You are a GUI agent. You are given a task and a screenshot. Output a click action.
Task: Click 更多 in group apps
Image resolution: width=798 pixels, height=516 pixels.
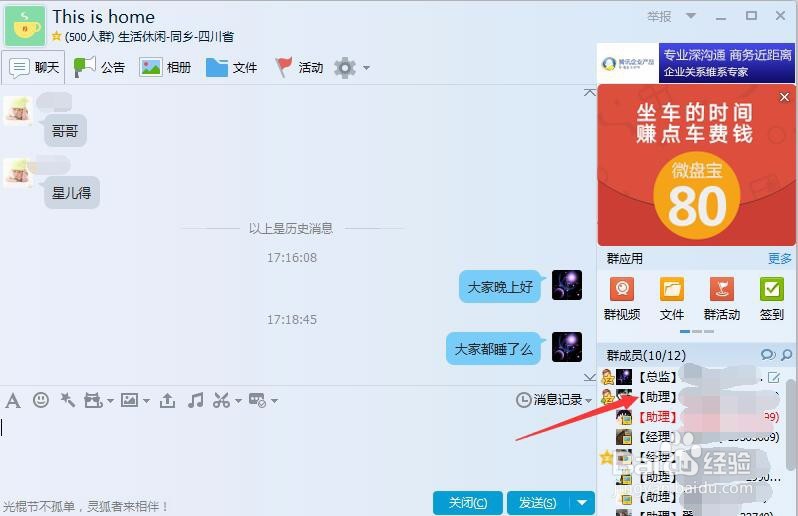[x=780, y=259]
